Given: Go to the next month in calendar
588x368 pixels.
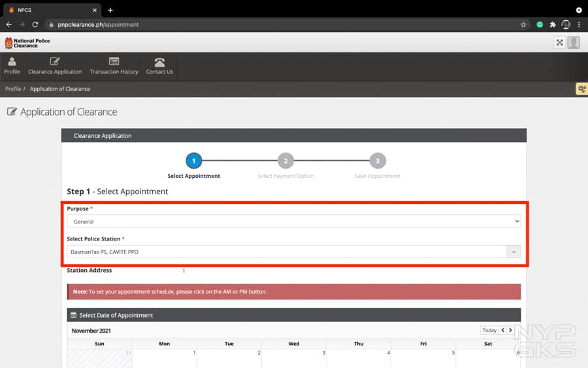Looking at the screenshot, I should pos(510,330).
